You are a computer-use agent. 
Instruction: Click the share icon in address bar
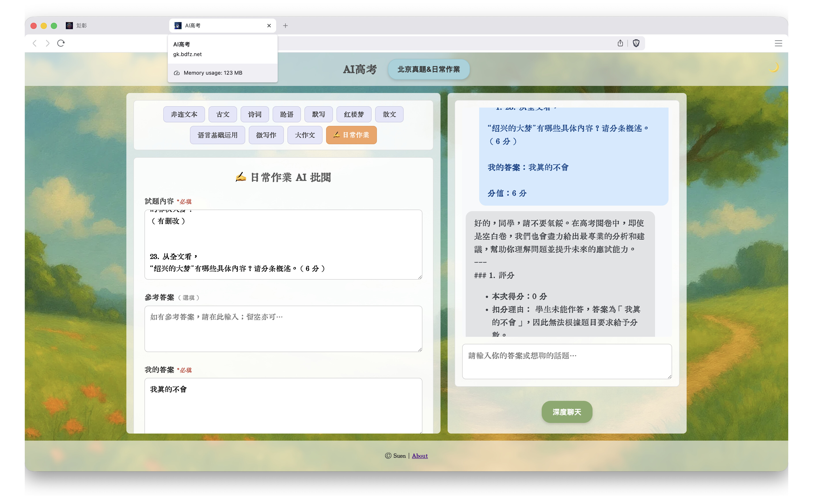[620, 43]
